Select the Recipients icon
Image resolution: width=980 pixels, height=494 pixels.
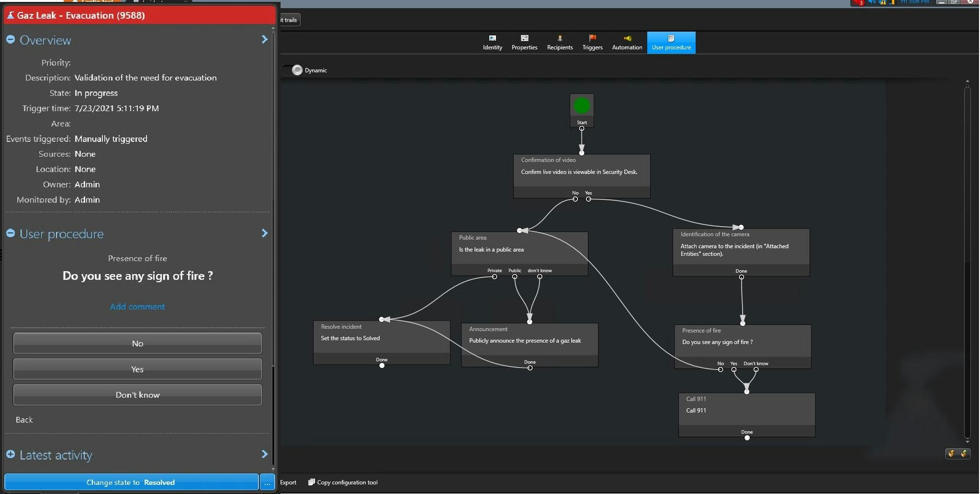[x=559, y=39]
